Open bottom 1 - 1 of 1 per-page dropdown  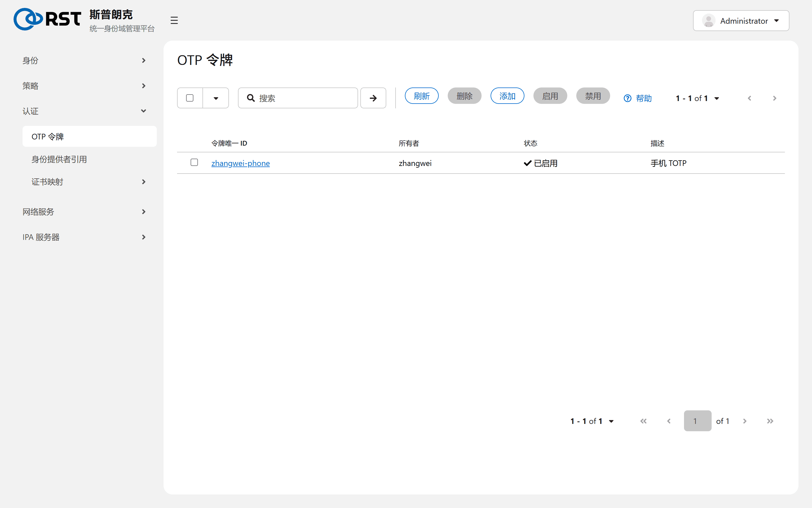[x=592, y=421]
